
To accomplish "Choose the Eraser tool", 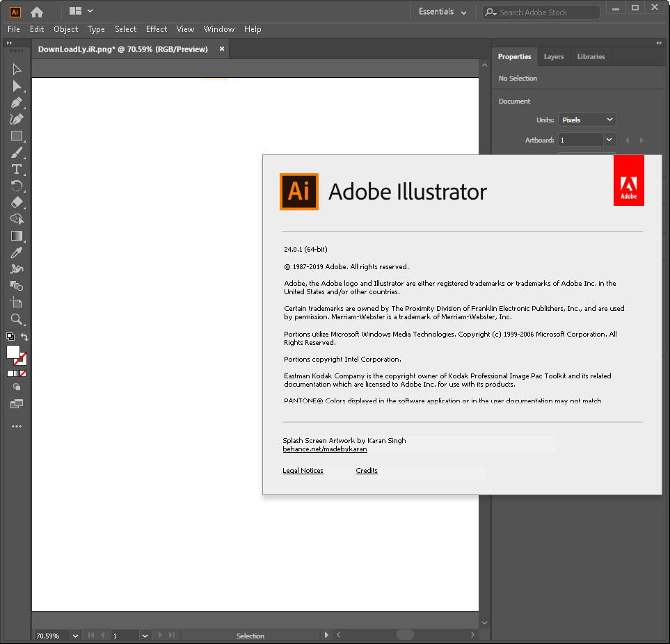I will click(x=17, y=202).
